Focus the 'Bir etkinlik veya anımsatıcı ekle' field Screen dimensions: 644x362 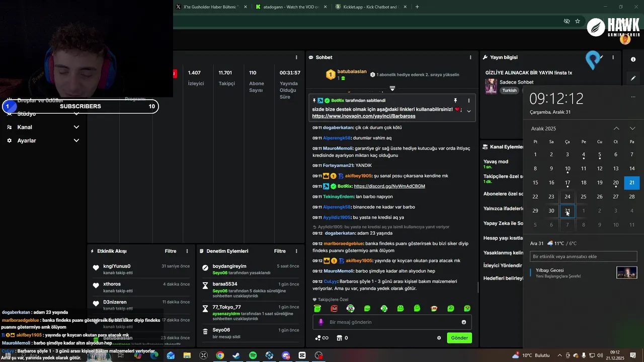click(584, 256)
